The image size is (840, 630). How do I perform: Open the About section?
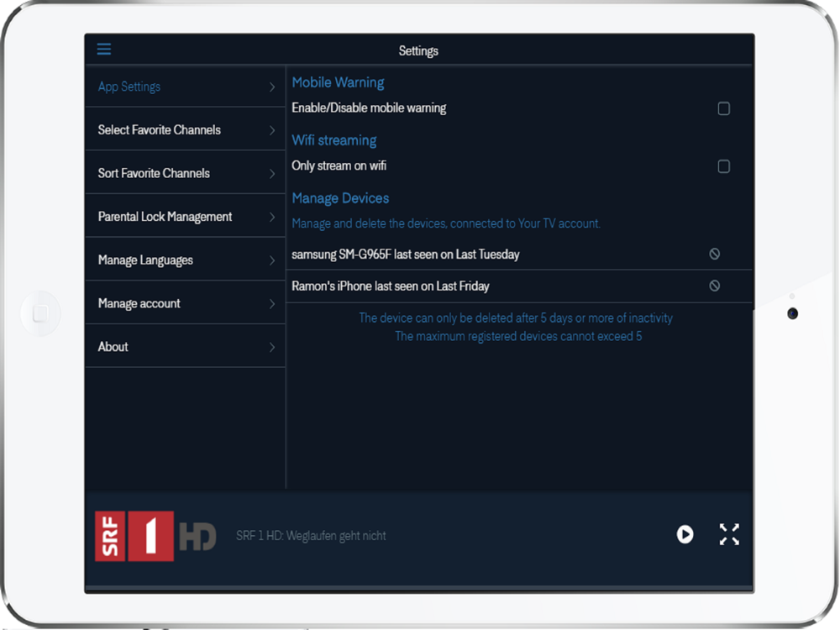185,347
